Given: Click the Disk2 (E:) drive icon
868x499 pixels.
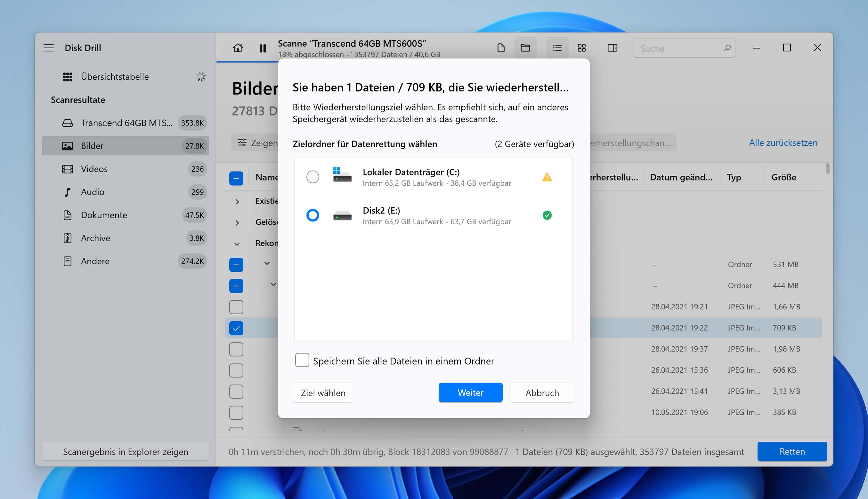Looking at the screenshot, I should click(342, 215).
